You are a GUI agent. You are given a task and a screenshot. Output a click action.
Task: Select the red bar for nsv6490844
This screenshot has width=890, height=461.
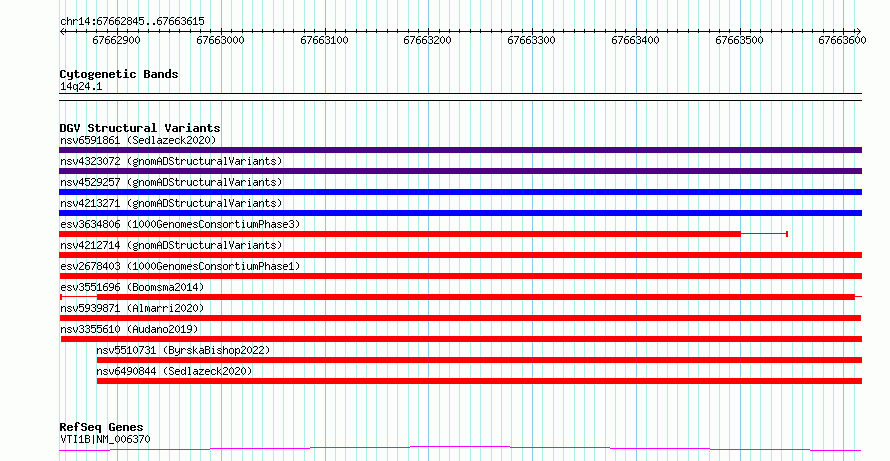point(480,381)
